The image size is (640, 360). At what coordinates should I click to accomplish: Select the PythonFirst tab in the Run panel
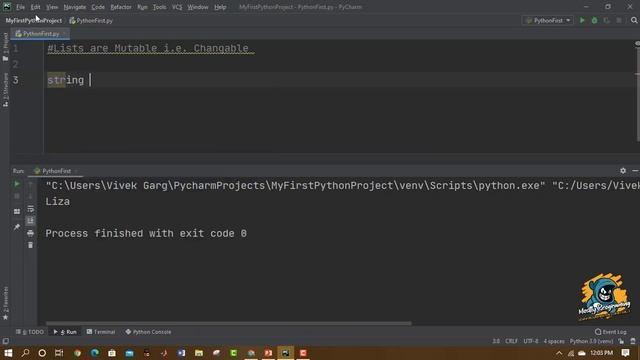click(x=56, y=171)
